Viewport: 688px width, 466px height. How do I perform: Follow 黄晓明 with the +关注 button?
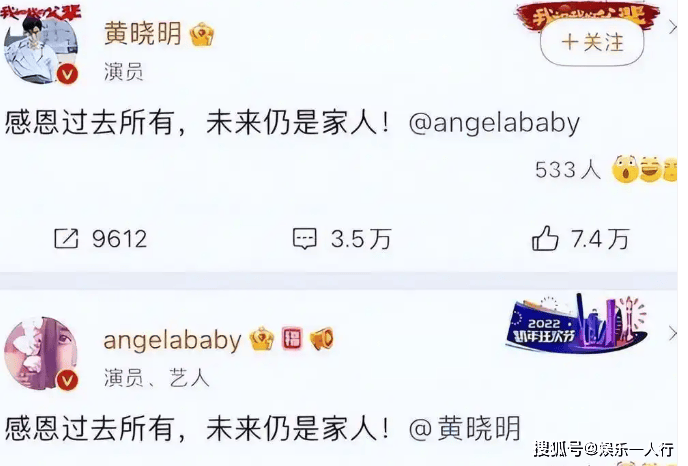tap(592, 43)
